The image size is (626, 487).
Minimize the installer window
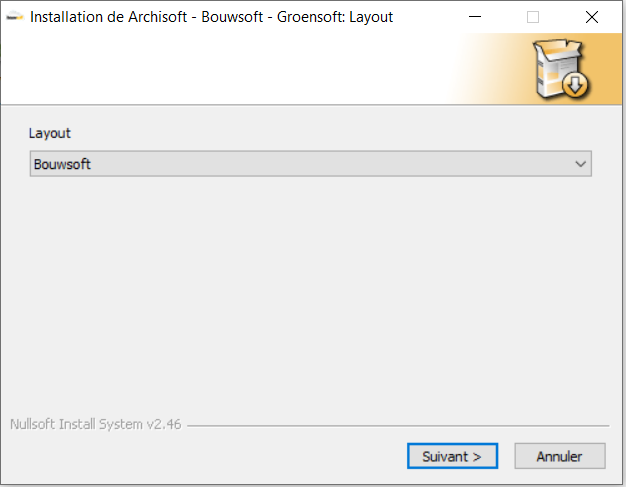pos(475,17)
